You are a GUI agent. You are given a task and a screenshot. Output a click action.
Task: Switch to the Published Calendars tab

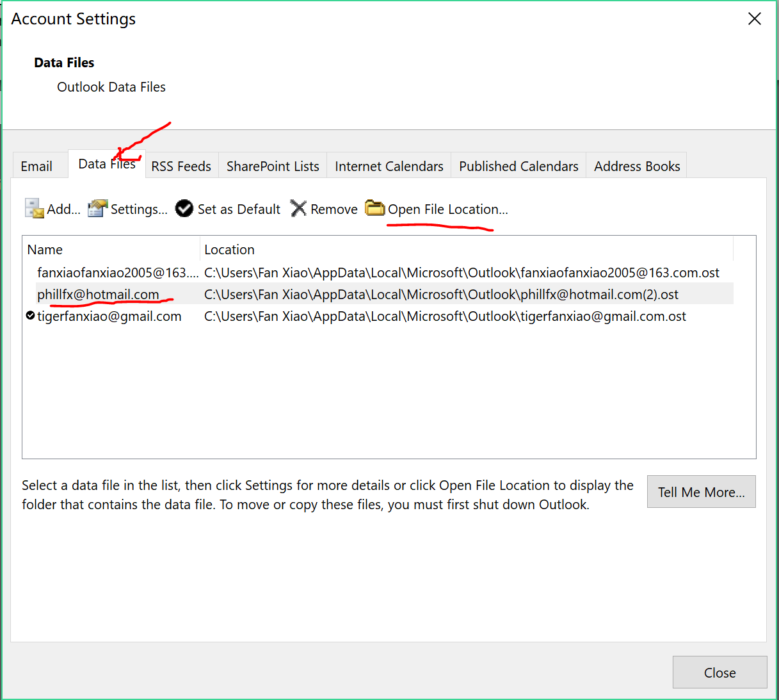pos(518,166)
